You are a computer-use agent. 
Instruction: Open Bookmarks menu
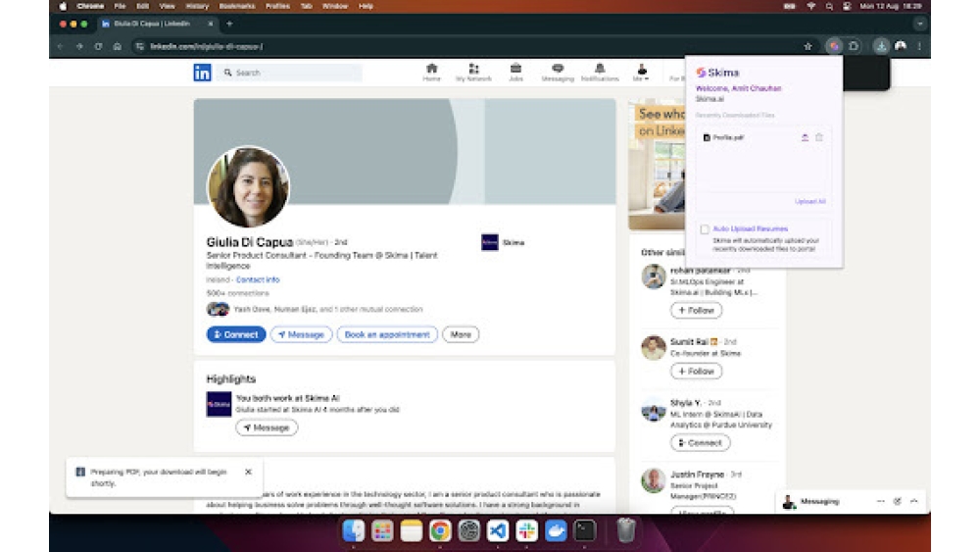pyautogui.click(x=237, y=6)
